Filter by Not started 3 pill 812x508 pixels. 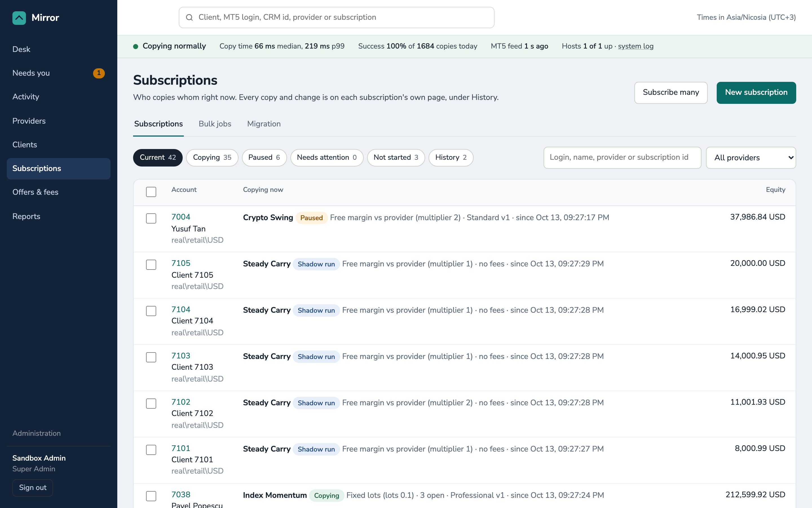click(x=396, y=157)
